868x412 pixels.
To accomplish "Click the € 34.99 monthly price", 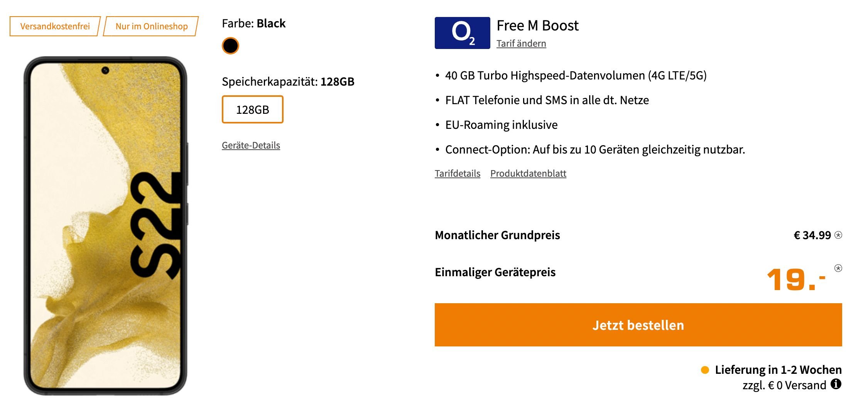I will pyautogui.click(x=812, y=235).
